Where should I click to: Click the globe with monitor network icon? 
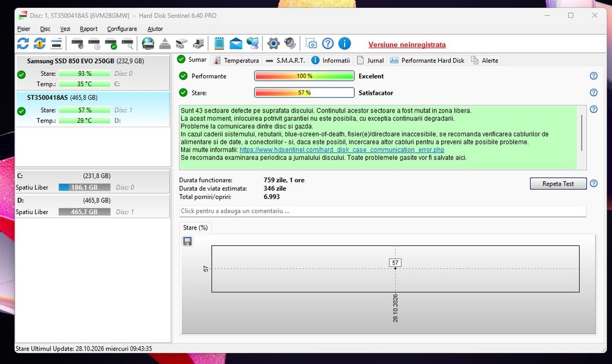point(253,43)
